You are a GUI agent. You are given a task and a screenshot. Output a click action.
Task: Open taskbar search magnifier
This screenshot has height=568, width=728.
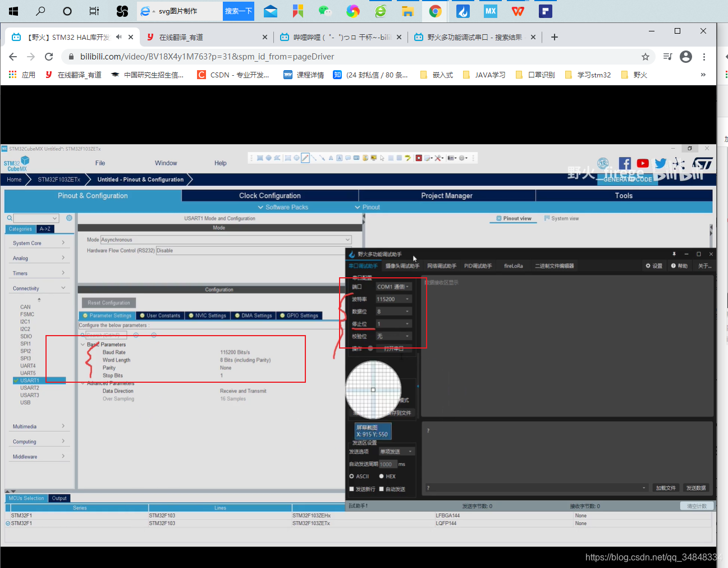(40, 11)
